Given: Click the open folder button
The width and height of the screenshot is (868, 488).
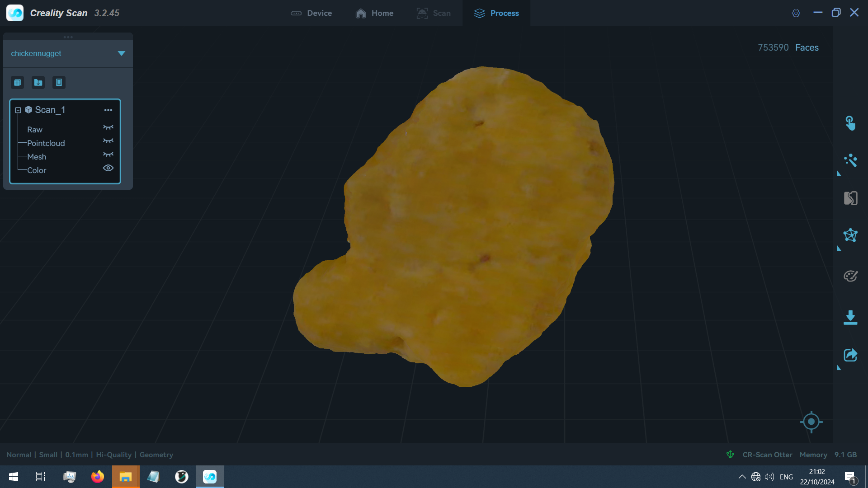Looking at the screenshot, I should point(38,82).
